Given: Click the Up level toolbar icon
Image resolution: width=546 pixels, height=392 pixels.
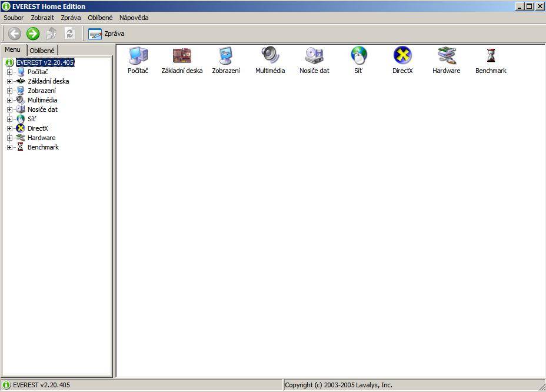Looking at the screenshot, I should point(51,34).
